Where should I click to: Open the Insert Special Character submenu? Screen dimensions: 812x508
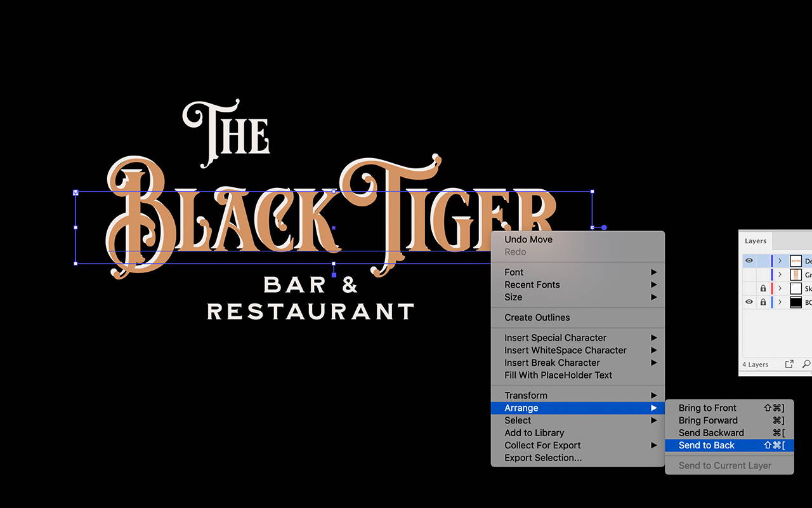click(577, 338)
